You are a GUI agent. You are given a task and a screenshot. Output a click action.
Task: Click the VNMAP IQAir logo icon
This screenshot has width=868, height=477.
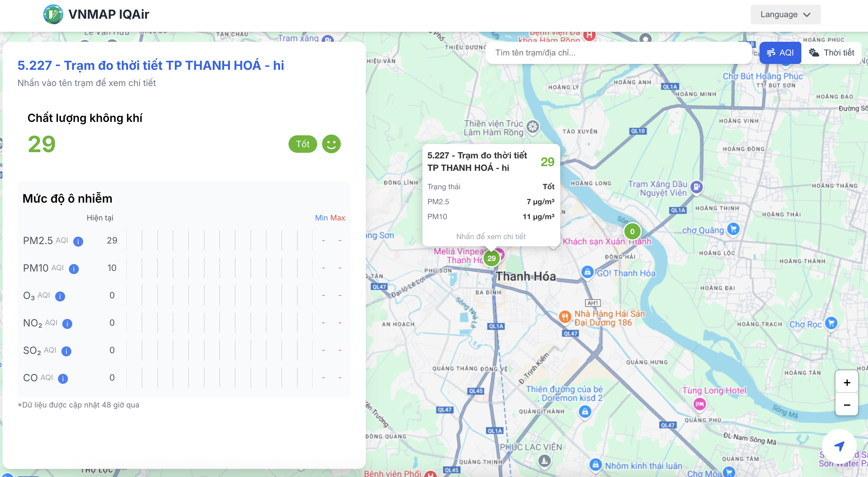53,14
